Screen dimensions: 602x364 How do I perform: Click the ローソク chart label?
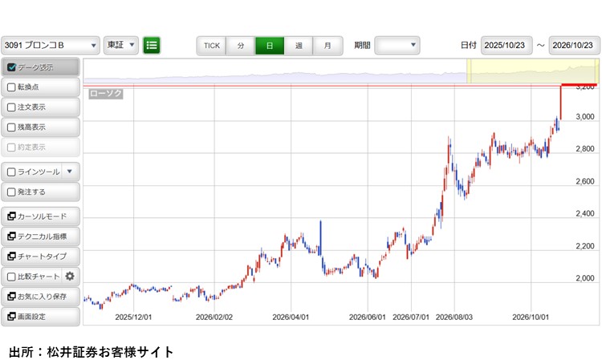(106, 94)
